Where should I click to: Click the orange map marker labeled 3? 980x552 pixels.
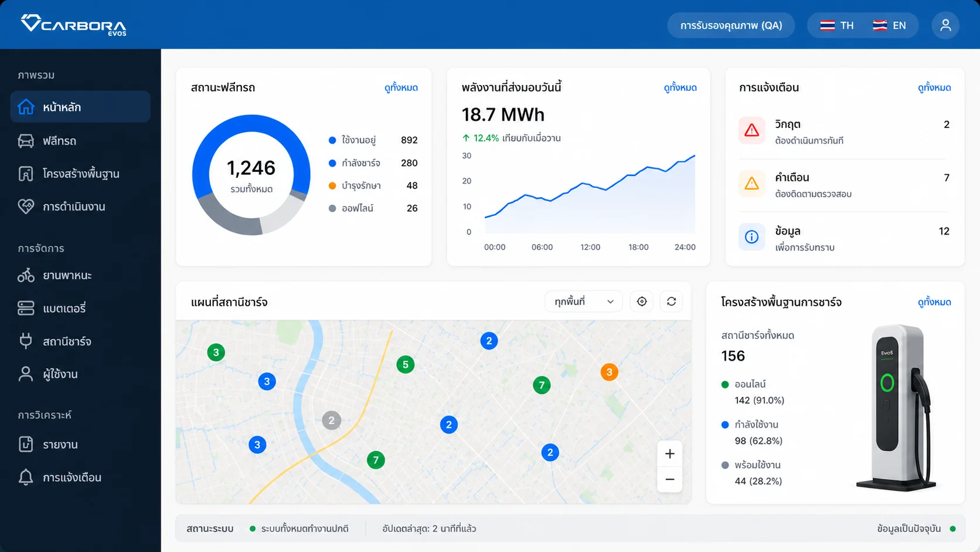coord(609,372)
